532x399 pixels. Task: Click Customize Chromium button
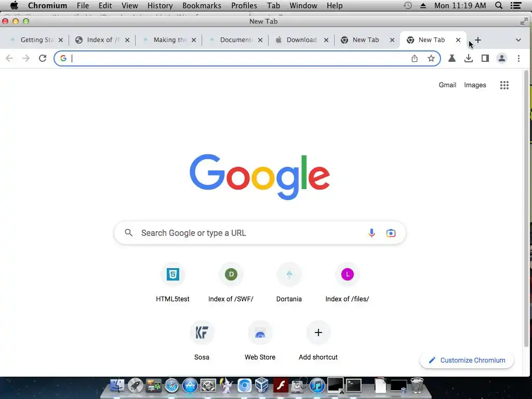click(x=467, y=361)
